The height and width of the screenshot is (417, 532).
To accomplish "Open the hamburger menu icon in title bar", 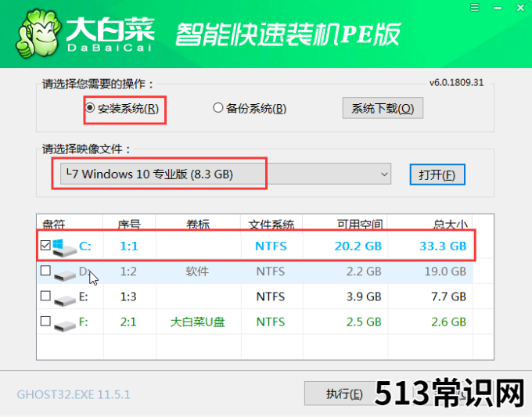I will click(475, 8).
